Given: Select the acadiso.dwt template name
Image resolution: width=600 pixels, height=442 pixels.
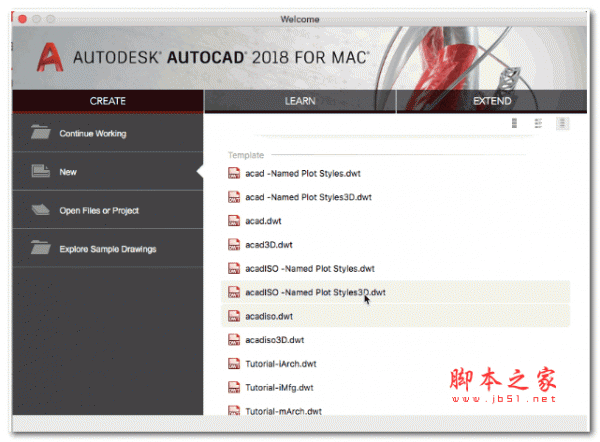Looking at the screenshot, I should tap(269, 316).
